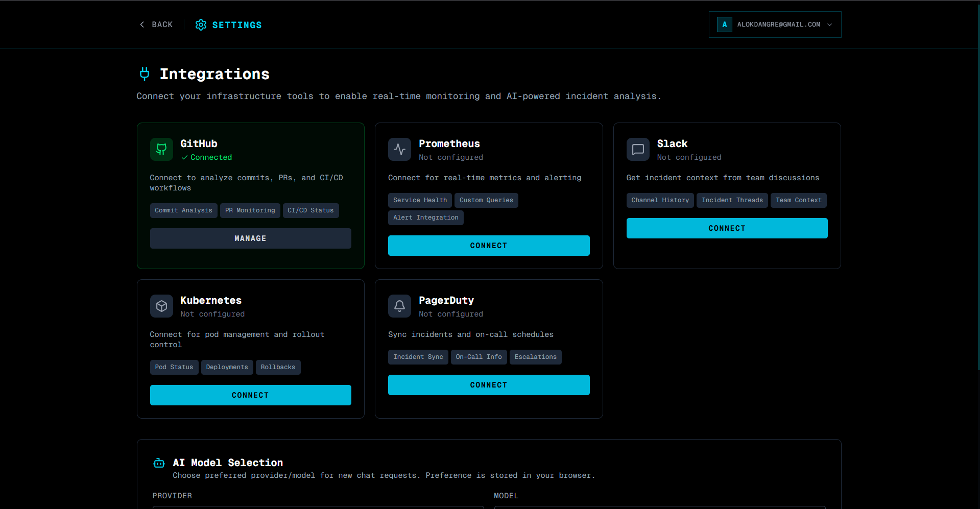Click the AI Model Selection heading
The image size is (980, 509).
pyautogui.click(x=228, y=463)
